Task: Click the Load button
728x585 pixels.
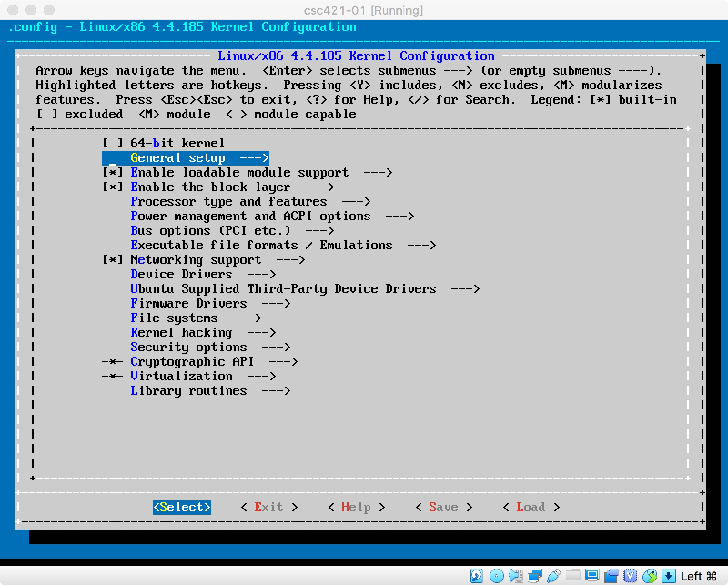Action: 531,507
